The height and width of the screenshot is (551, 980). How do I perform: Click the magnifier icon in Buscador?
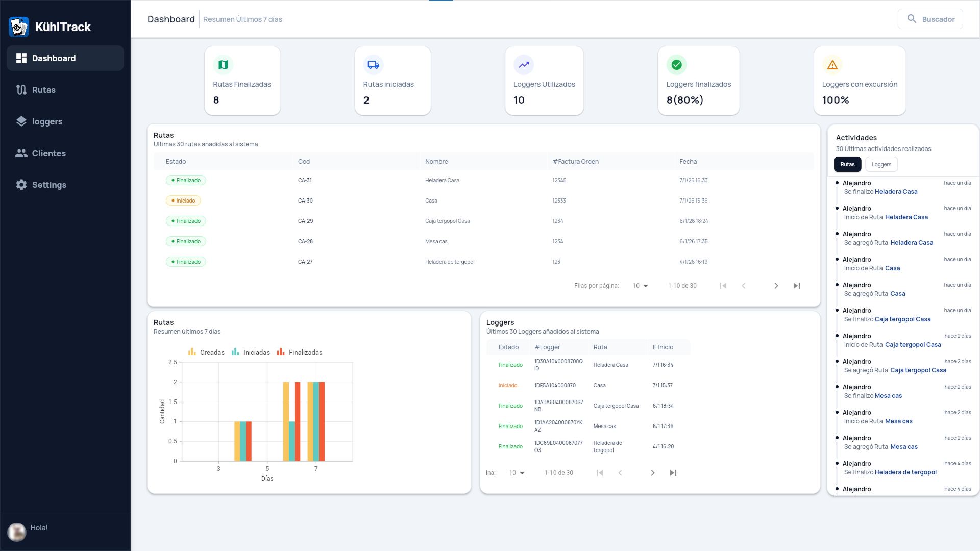[x=912, y=19]
